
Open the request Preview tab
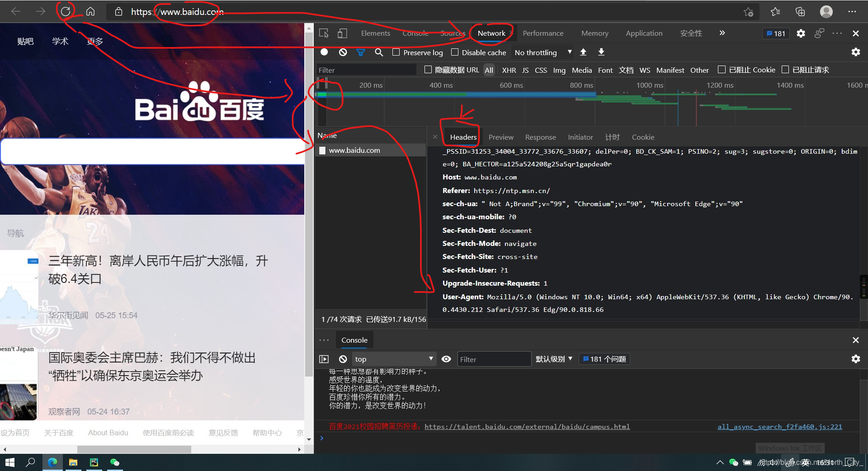(501, 137)
